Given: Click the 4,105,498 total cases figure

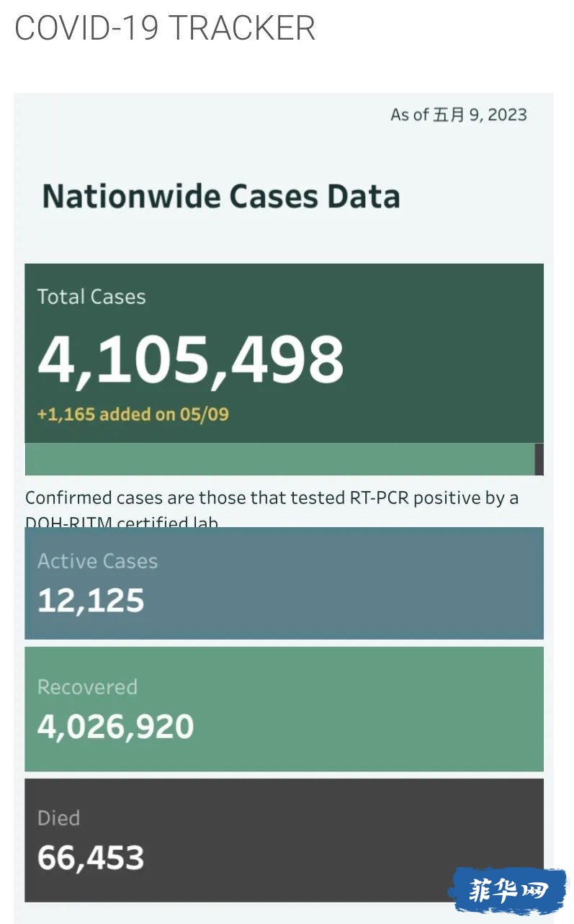Looking at the screenshot, I should (x=191, y=359).
